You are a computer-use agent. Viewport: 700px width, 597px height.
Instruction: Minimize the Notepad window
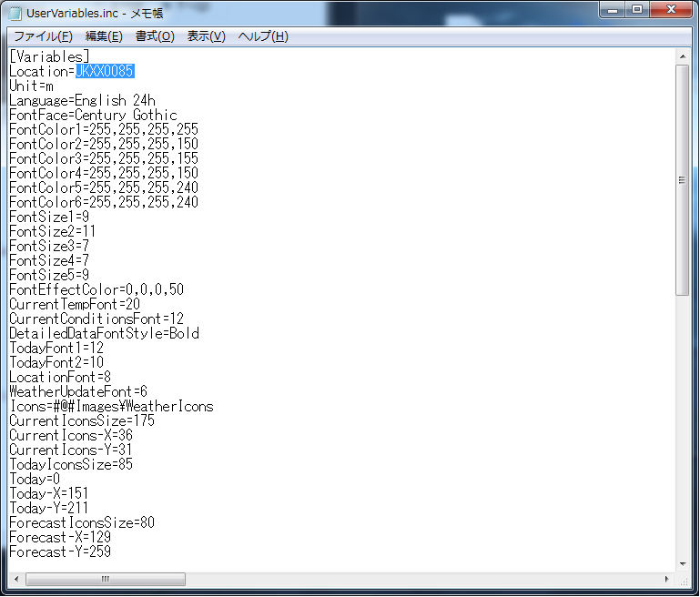pos(613,10)
